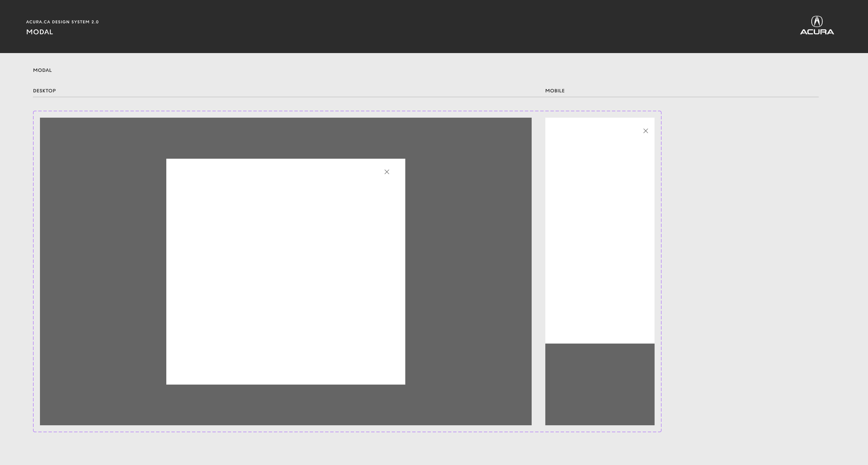Click the small 'MODAL' label above DESKTOP

tap(42, 70)
